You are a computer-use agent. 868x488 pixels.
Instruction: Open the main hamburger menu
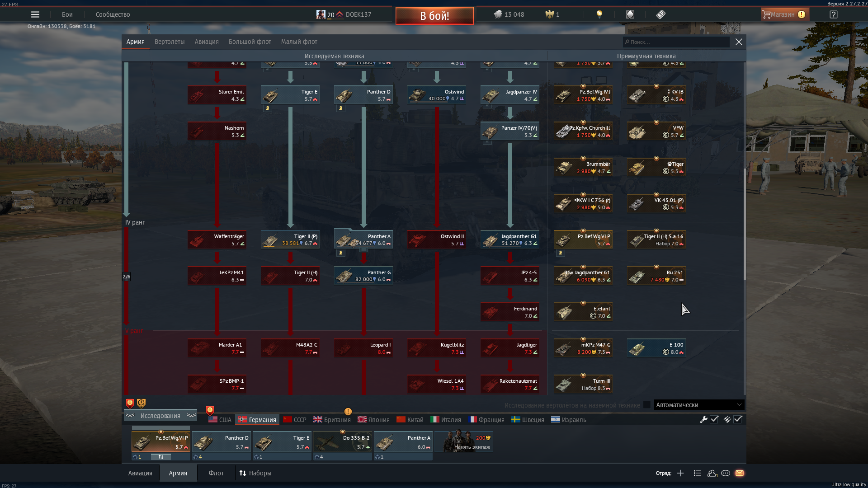click(x=35, y=14)
